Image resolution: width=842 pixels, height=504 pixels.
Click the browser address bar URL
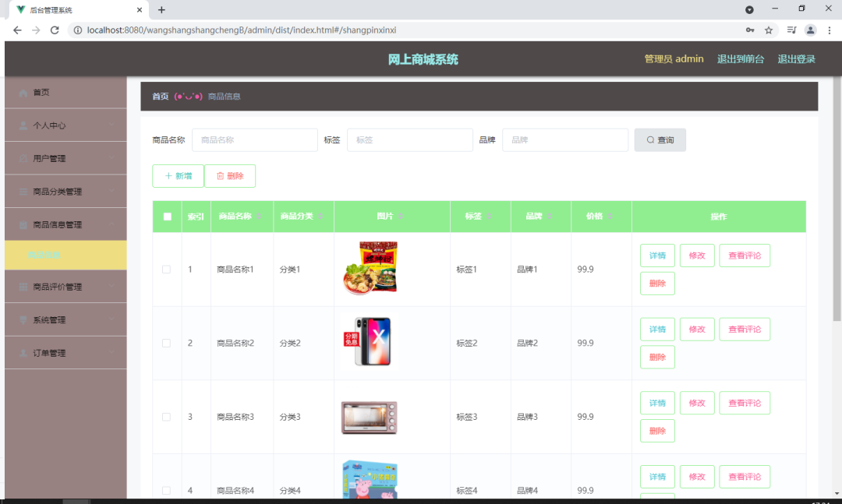pyautogui.click(x=242, y=30)
